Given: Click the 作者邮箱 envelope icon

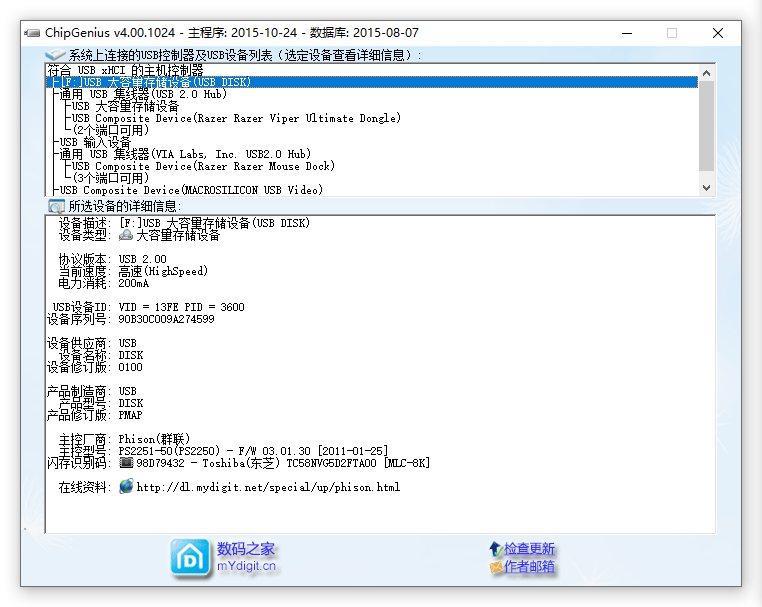Looking at the screenshot, I should [x=495, y=567].
